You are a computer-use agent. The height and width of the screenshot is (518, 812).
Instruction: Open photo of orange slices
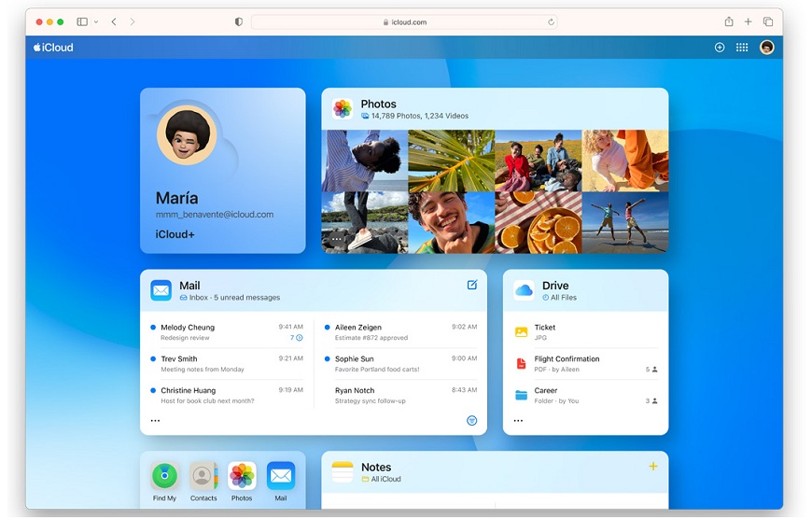tap(538, 223)
